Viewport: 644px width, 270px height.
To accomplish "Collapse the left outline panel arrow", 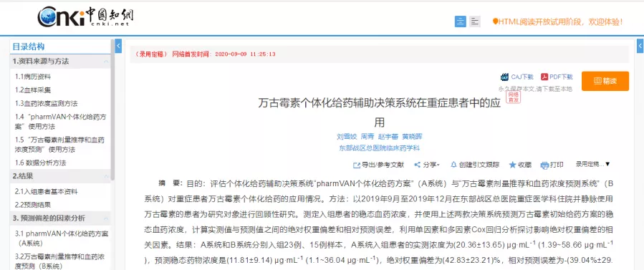I will click(x=118, y=46).
